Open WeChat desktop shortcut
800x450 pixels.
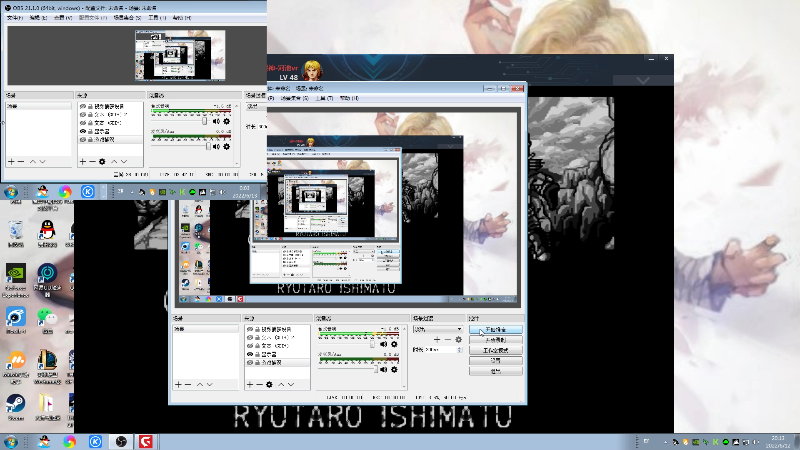pos(47,320)
